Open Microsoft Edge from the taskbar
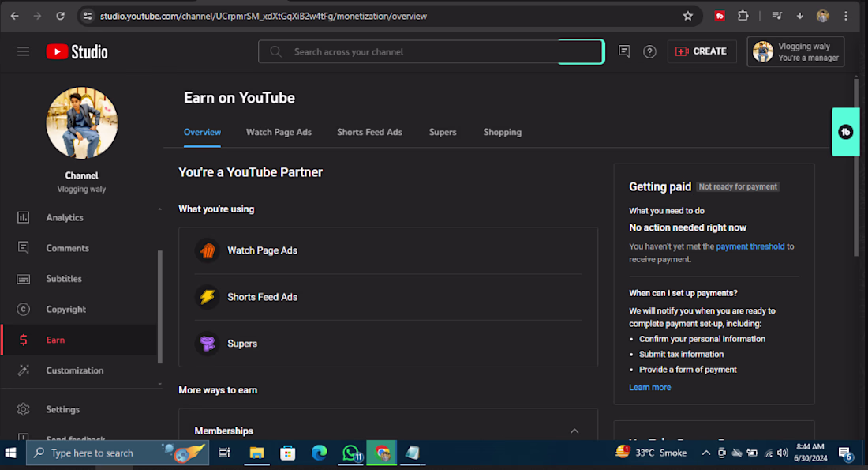868x470 pixels. click(319, 453)
